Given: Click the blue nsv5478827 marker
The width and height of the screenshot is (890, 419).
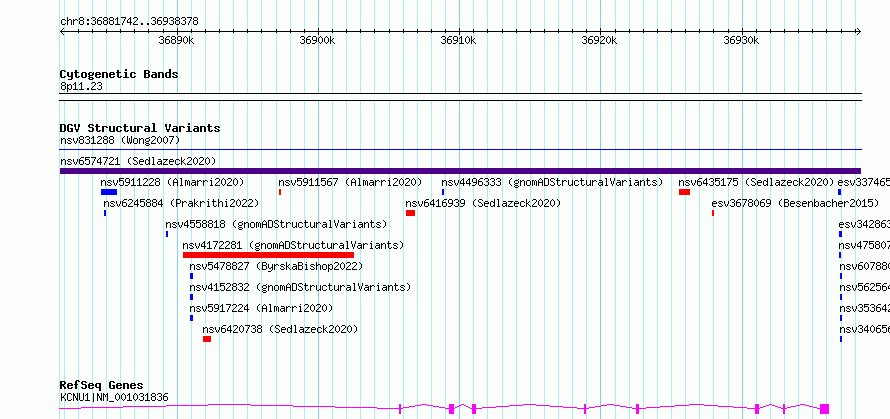Looking at the screenshot, I should click(x=191, y=276).
